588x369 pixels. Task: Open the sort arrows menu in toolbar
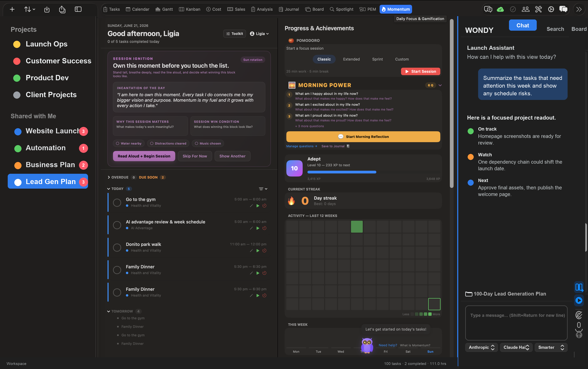pos(30,9)
